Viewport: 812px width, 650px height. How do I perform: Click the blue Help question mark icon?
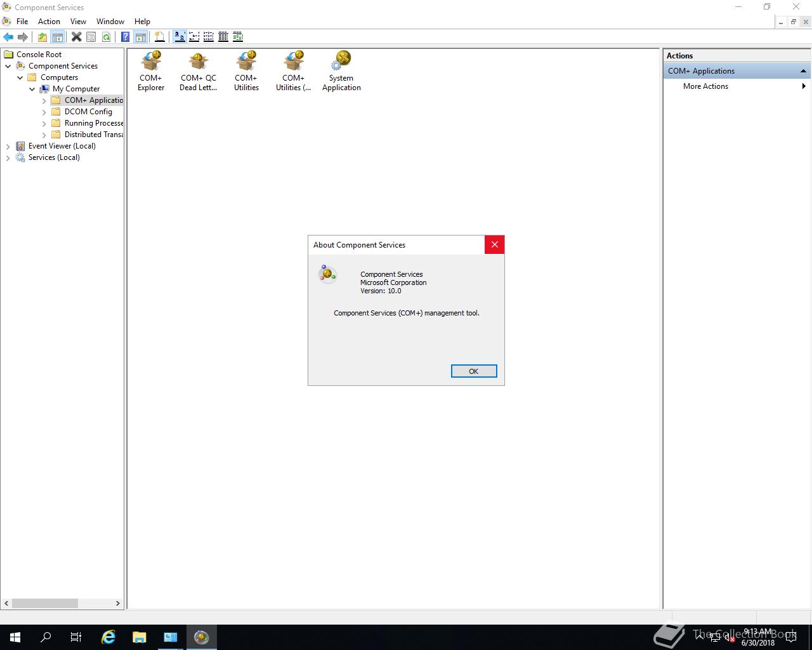(126, 37)
